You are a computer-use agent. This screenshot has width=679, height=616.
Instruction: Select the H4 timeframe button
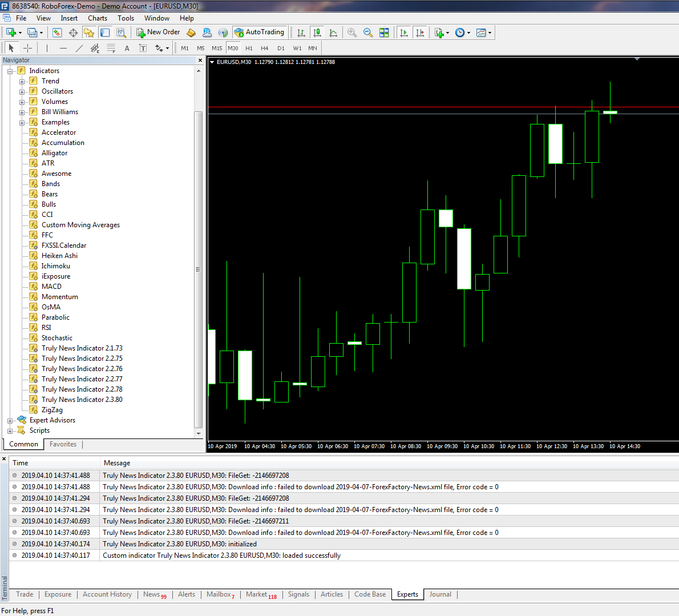264,48
